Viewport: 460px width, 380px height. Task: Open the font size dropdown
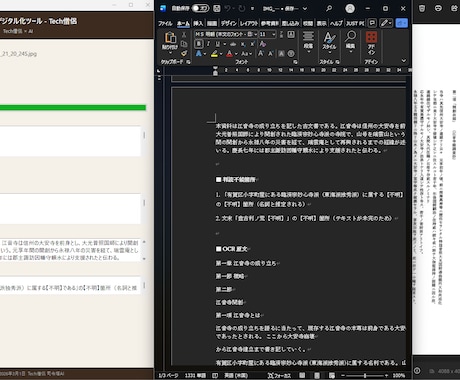274,34
